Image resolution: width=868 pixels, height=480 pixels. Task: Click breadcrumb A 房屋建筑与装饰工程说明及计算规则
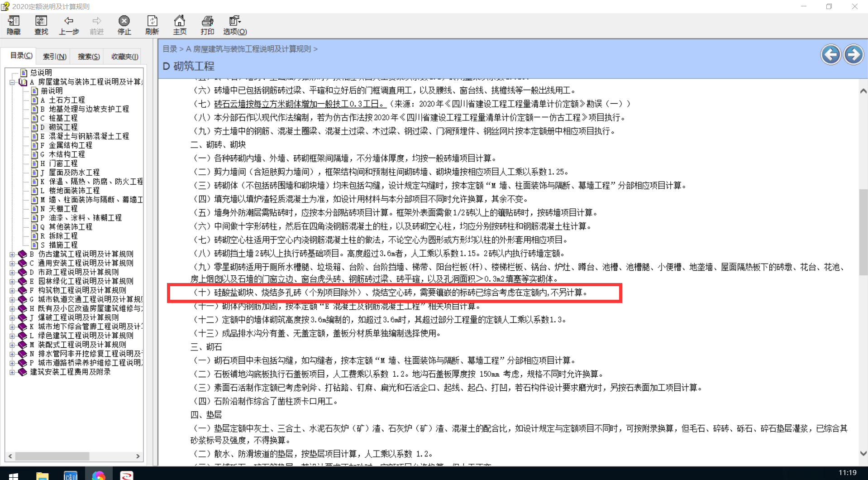[248, 49]
